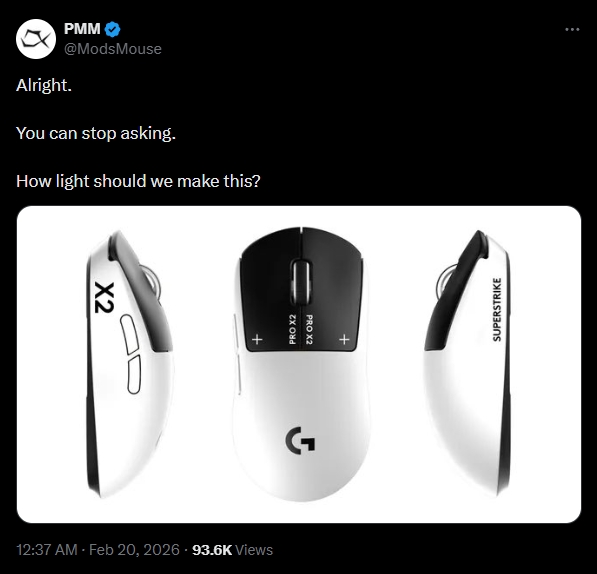This screenshot has width=597, height=574.
Task: Click the scroll wheel on the center mouse
Action: click(x=301, y=282)
